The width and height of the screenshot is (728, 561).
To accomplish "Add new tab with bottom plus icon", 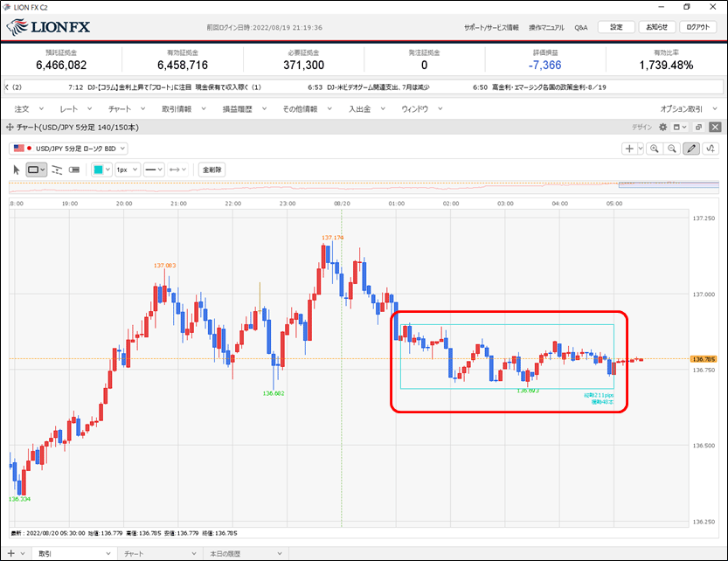I will pos(11,553).
